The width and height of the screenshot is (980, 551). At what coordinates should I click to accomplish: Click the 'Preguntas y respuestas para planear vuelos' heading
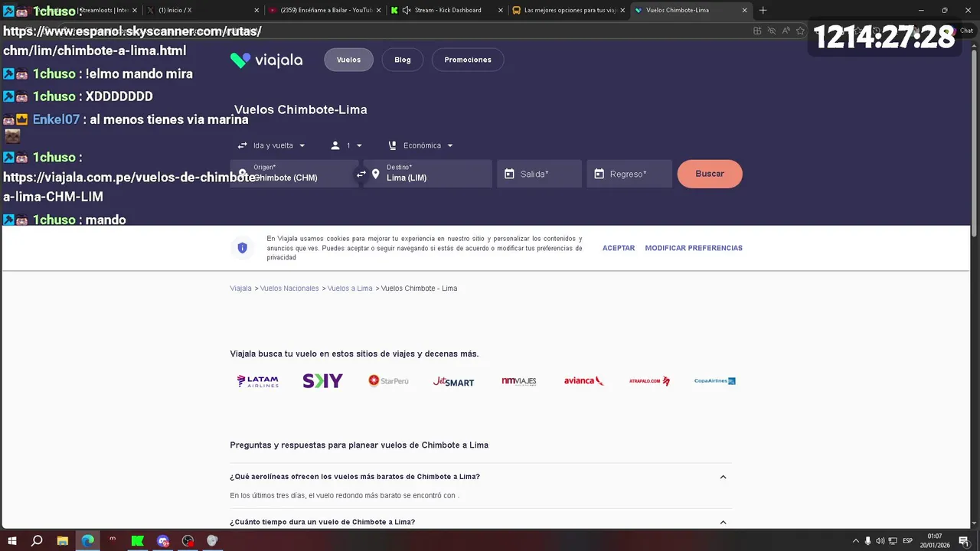coord(359,445)
